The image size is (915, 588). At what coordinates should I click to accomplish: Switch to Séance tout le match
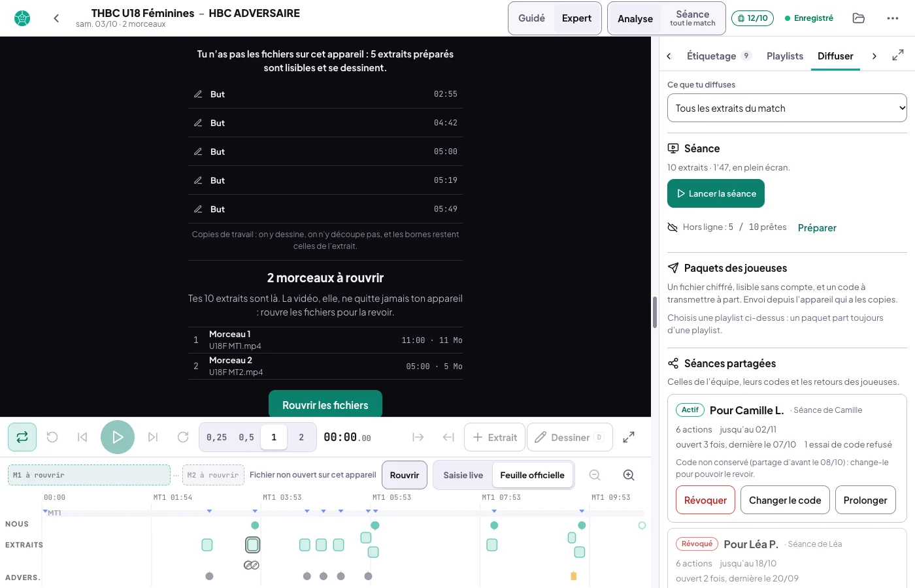click(x=693, y=18)
